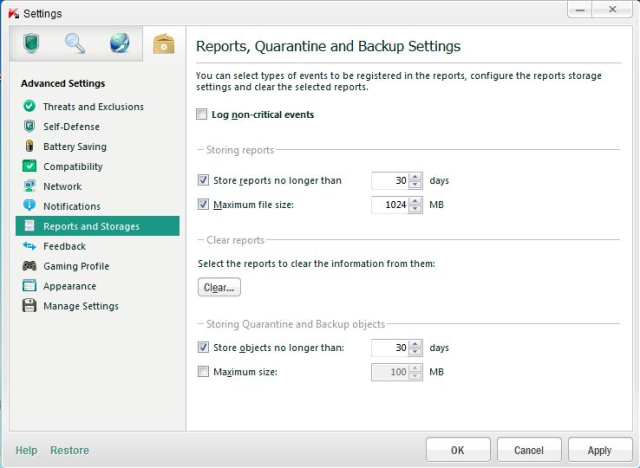The height and width of the screenshot is (468, 640).
Task: Click the Restore link
Action: (x=69, y=450)
